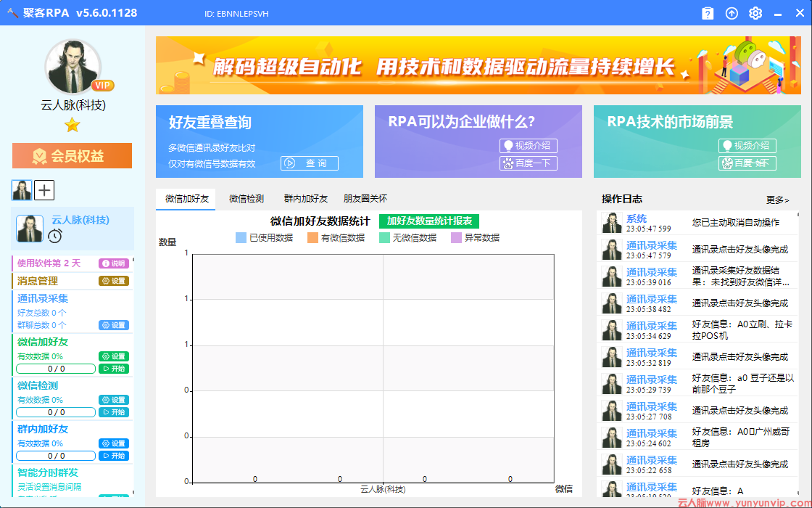Open help via the question mark icon
This screenshot has height=508, width=812.
pyautogui.click(x=708, y=13)
